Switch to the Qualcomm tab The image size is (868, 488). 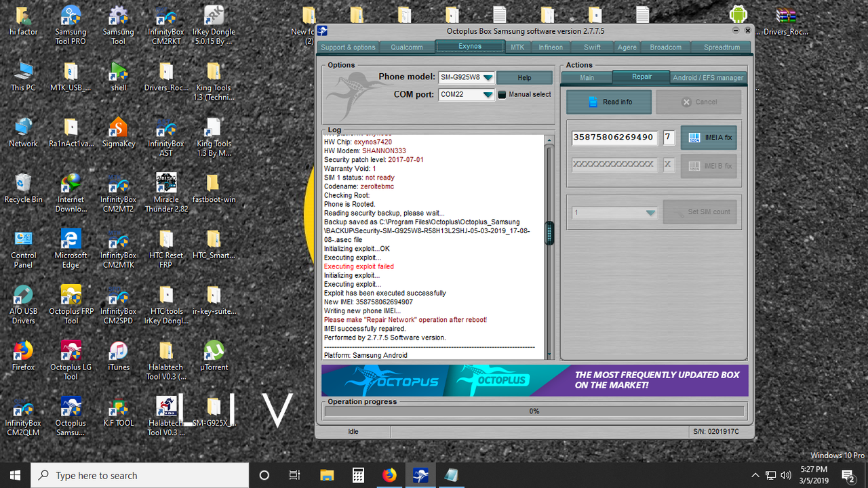point(407,47)
